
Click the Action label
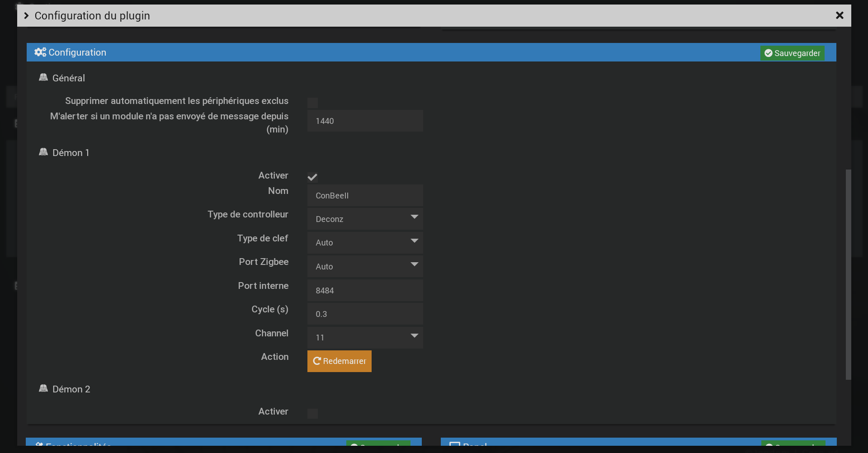pos(275,357)
